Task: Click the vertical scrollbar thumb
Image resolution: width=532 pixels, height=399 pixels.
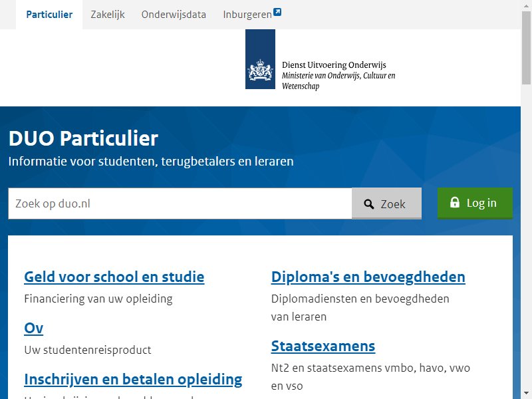Action: coord(526,47)
